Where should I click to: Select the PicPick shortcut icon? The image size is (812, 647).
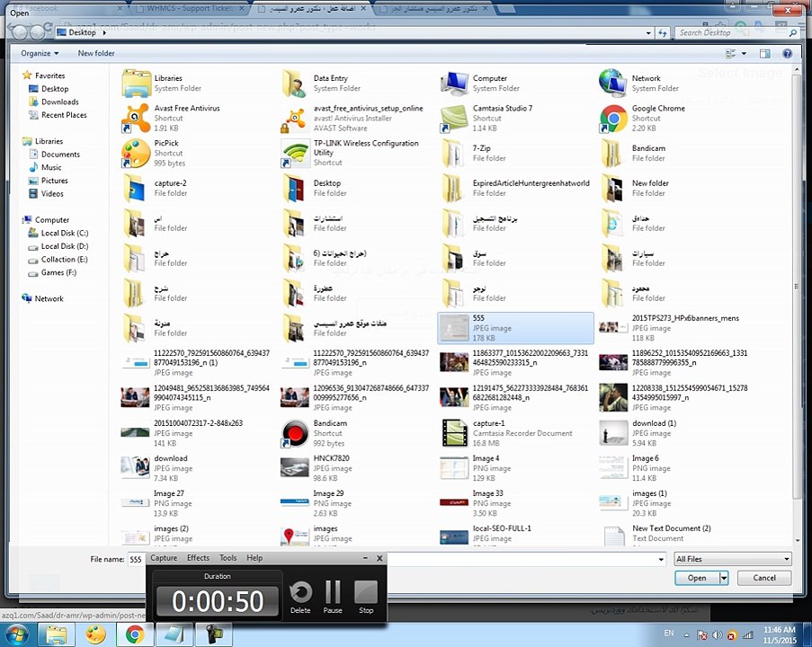[x=136, y=153]
